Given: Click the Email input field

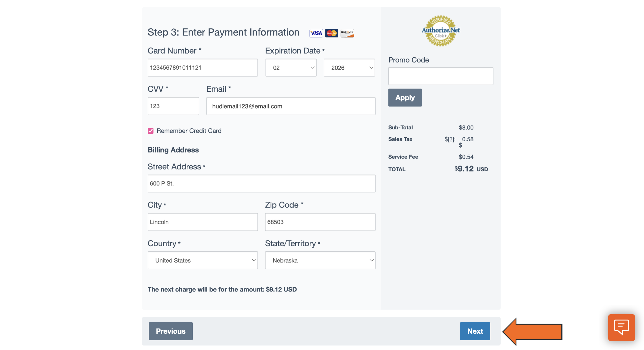Looking at the screenshot, I should click(291, 106).
